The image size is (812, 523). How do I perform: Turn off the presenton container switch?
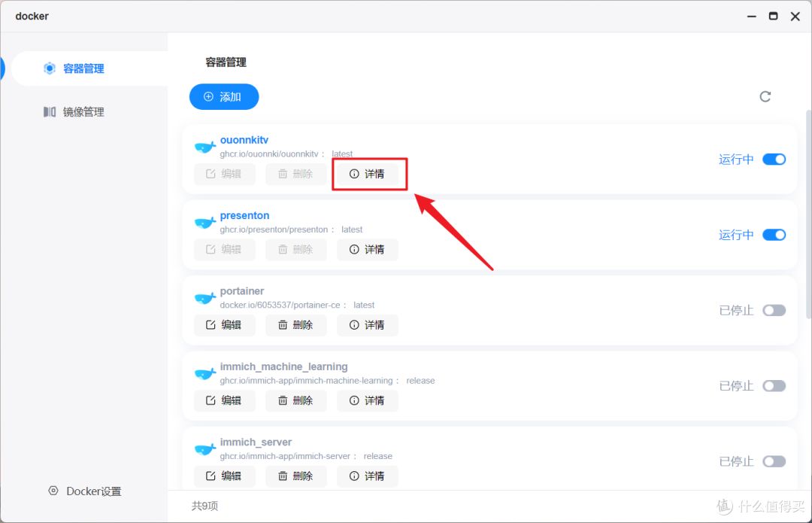774,235
